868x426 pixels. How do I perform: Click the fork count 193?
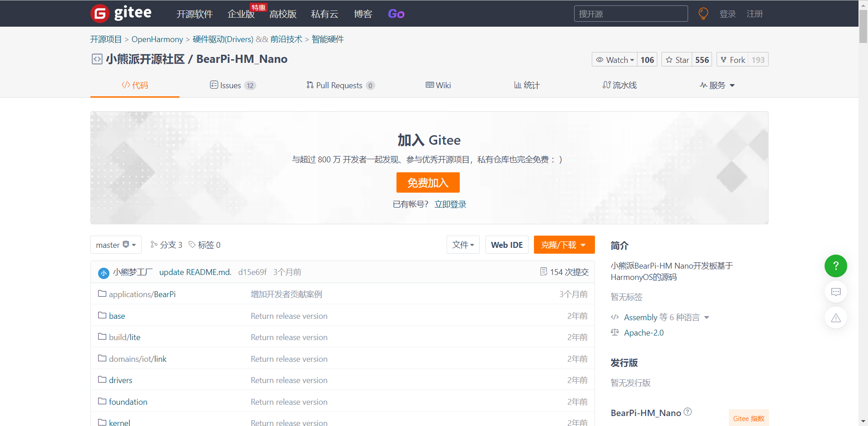click(x=758, y=60)
